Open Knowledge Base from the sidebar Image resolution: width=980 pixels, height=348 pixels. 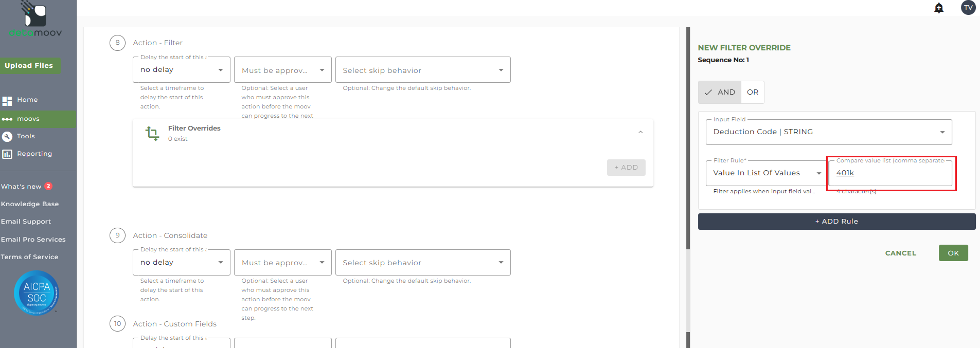tap(30, 204)
